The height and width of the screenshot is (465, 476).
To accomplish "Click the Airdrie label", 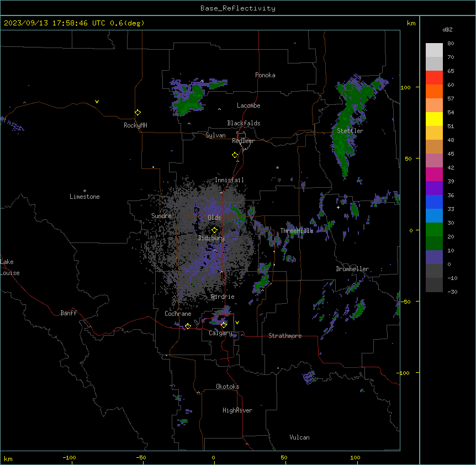I will [x=223, y=297].
